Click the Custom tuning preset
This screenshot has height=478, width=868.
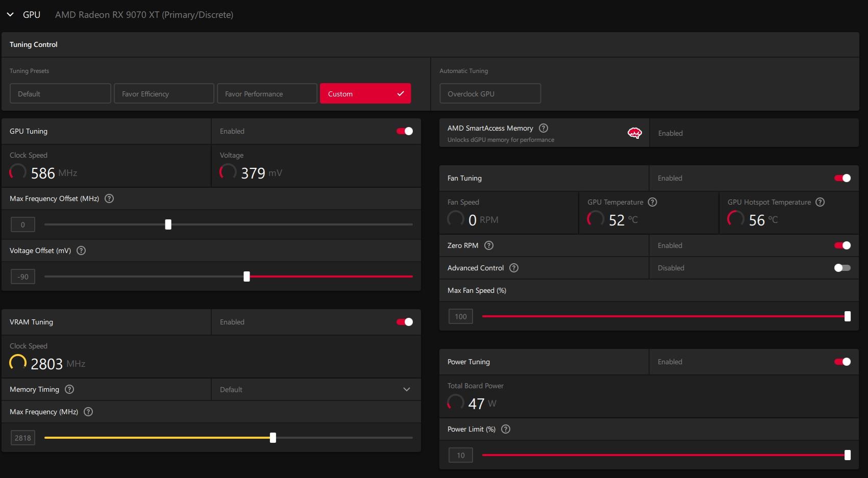click(365, 94)
